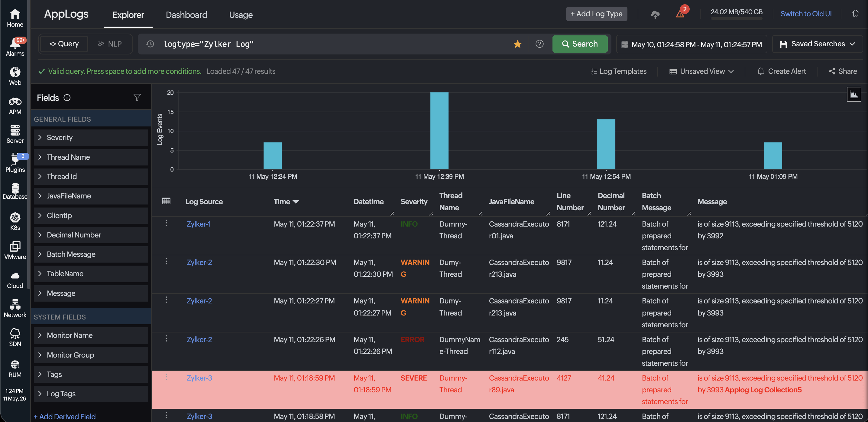Click Create Alert

click(x=781, y=71)
